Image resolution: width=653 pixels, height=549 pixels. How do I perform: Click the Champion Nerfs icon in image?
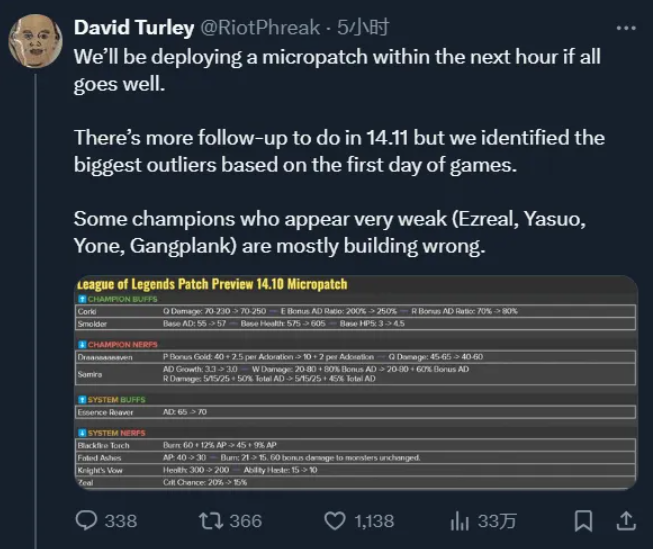point(82,344)
